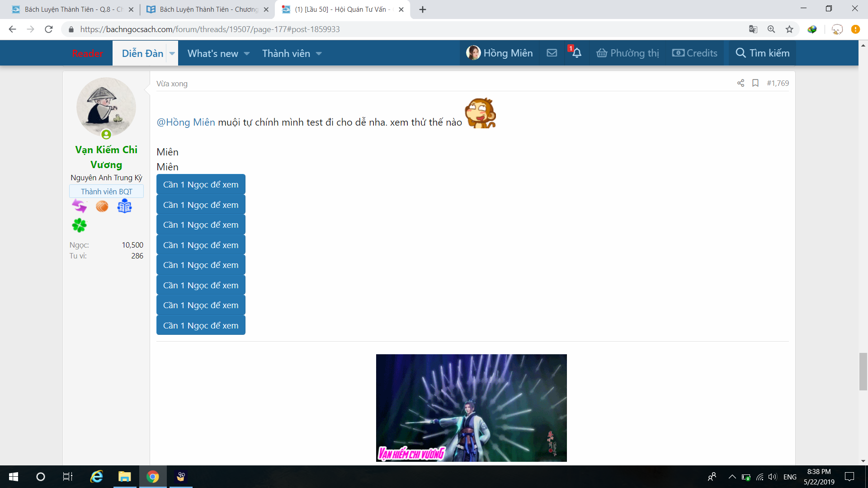Open the Credits page

pyautogui.click(x=695, y=53)
